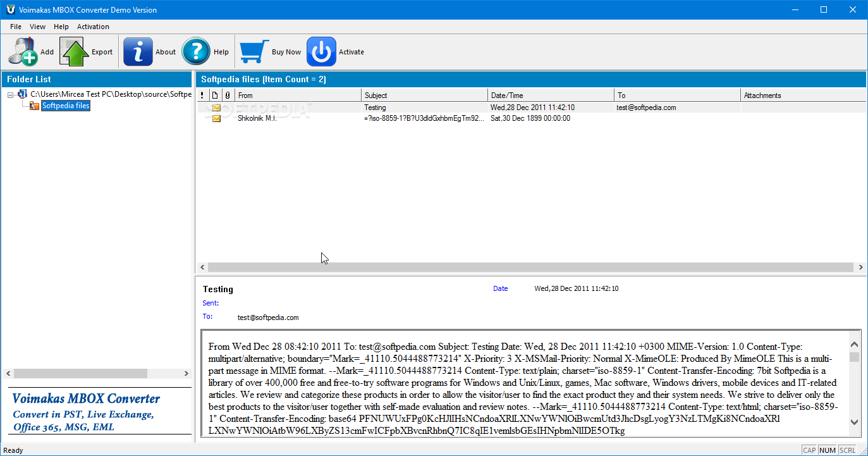Click the Softpedia files Item Count header
Image resolution: width=868 pixels, height=456 pixels.
click(x=530, y=79)
